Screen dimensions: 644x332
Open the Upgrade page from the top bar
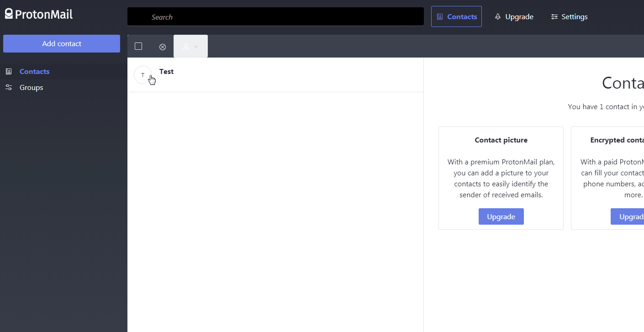tap(518, 16)
